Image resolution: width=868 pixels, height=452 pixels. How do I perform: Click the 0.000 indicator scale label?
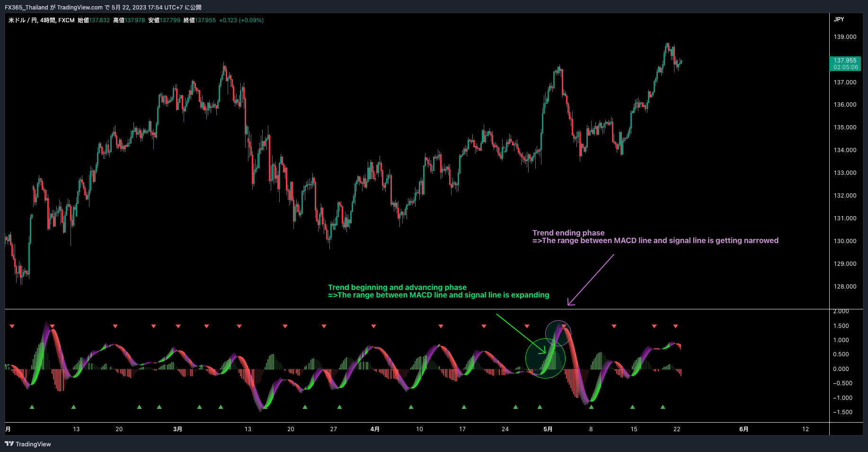pyautogui.click(x=841, y=369)
